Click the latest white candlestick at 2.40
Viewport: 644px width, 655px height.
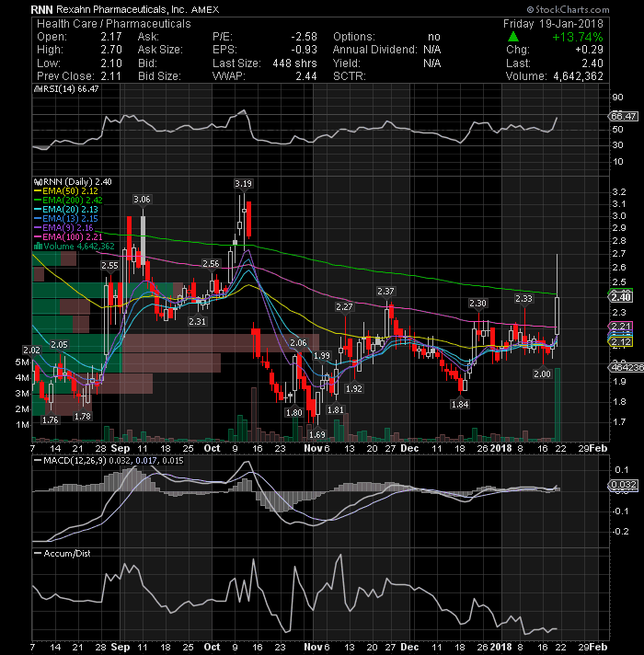pyautogui.click(x=558, y=316)
